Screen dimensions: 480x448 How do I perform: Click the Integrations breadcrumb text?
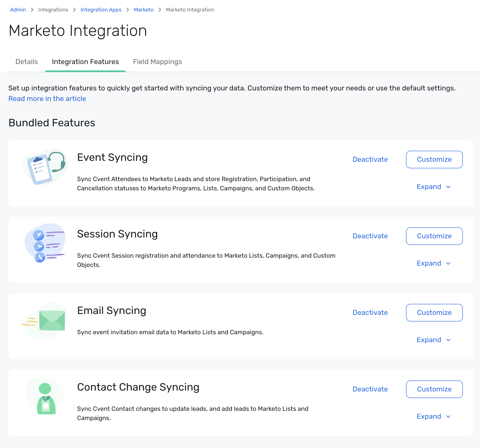pyautogui.click(x=53, y=10)
